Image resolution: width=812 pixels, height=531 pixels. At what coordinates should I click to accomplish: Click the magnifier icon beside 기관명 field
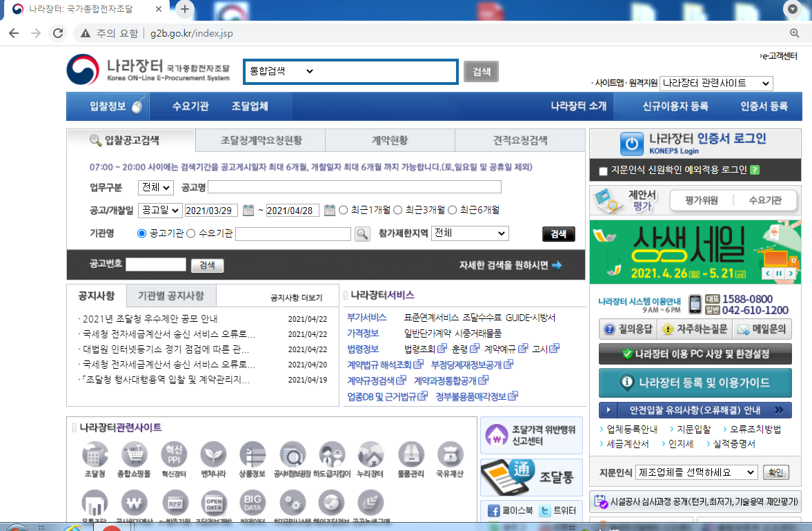[362, 234]
